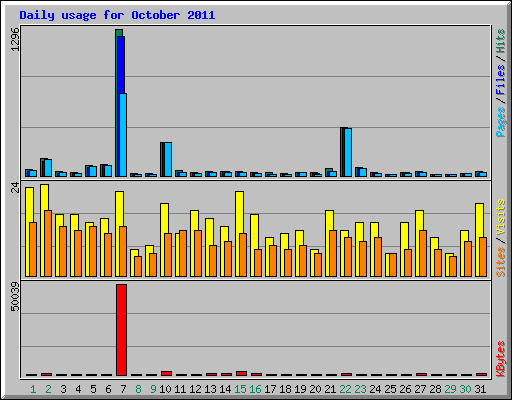Image resolution: width=512 pixels, height=400 pixels.
Task: Click the KBytes legend label
Action: pyautogui.click(x=500, y=359)
